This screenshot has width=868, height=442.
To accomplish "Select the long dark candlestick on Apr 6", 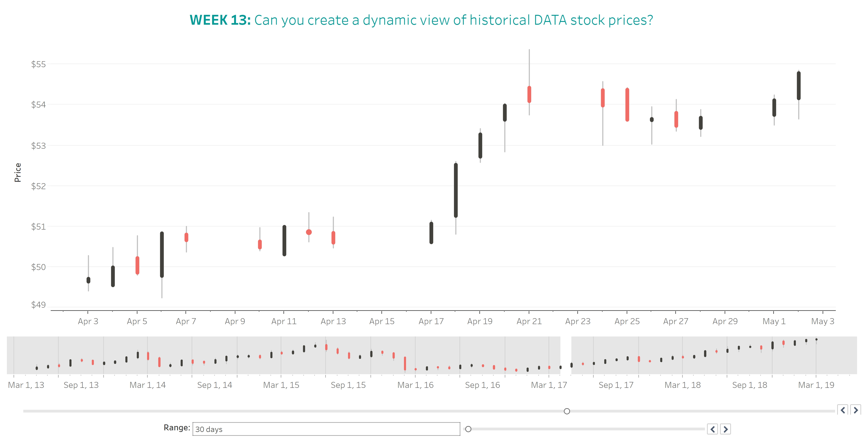I will 162,254.
